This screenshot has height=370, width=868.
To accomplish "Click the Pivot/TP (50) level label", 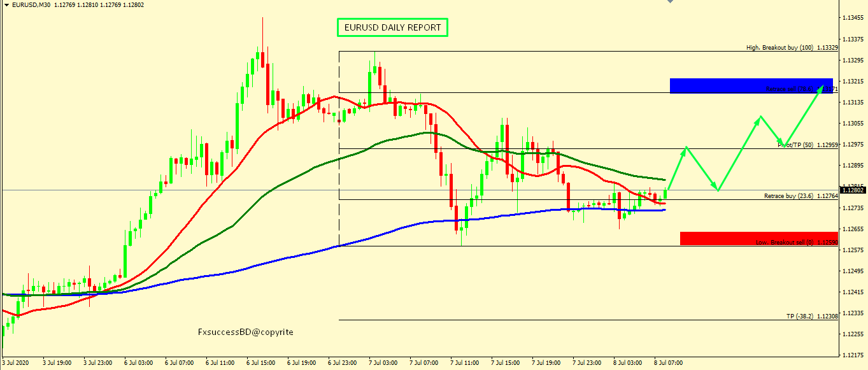I will 805,145.
